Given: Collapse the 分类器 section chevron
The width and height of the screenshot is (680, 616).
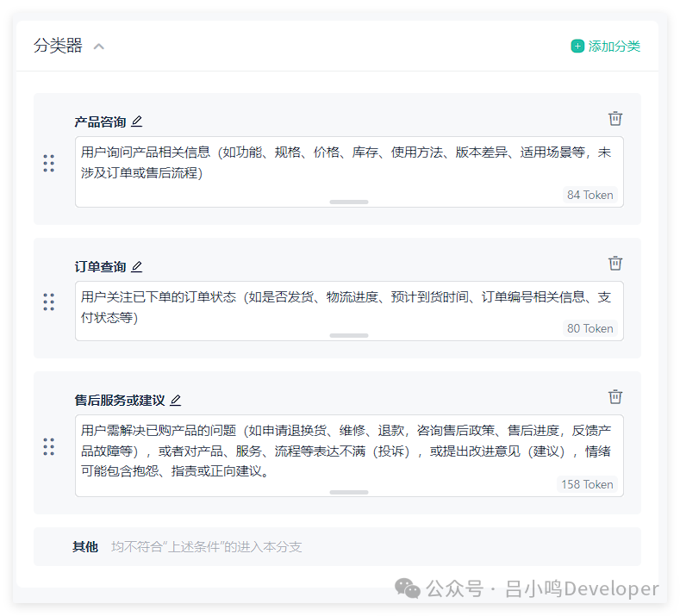Looking at the screenshot, I should click(x=99, y=47).
